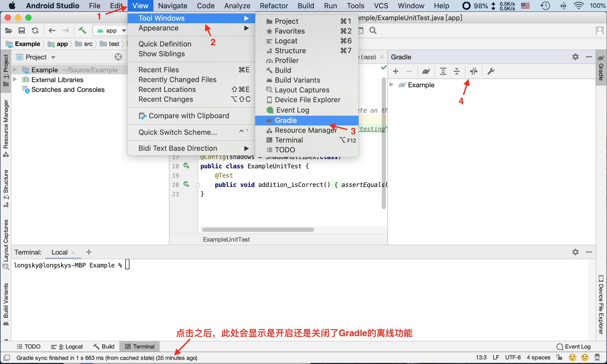Click the Save All floppy icon
Viewport: 607px width, 364px height.
click(22, 30)
